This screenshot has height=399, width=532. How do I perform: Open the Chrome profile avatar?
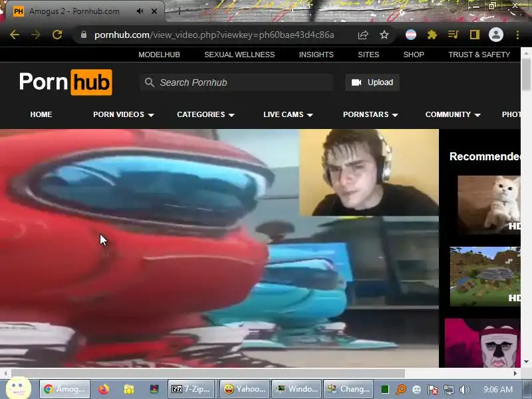[x=495, y=35]
